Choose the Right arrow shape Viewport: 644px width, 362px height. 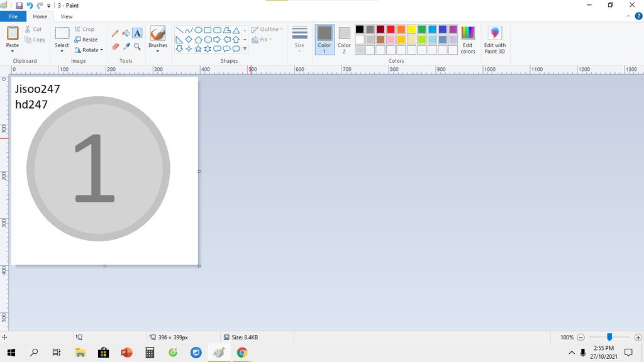click(x=217, y=40)
